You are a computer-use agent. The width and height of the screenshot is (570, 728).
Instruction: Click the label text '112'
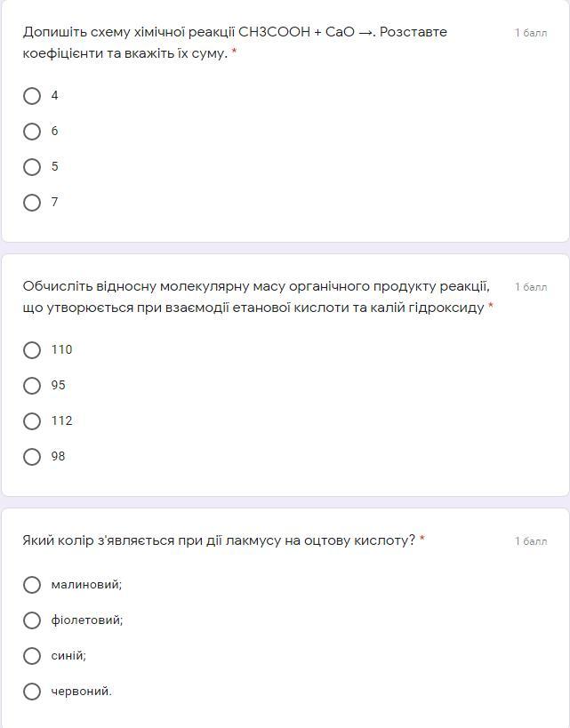[x=61, y=420]
